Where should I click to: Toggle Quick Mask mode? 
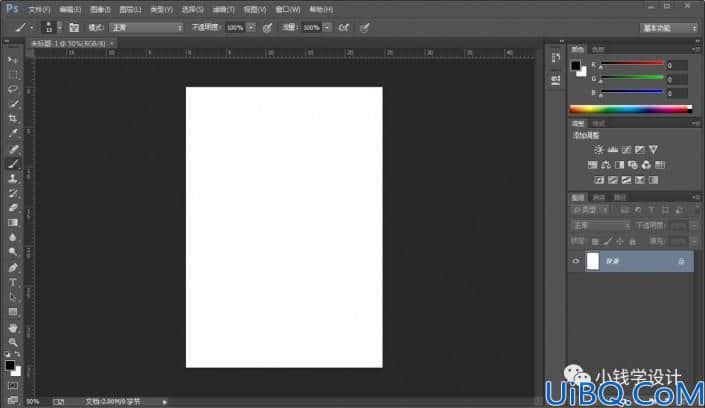pyautogui.click(x=13, y=386)
